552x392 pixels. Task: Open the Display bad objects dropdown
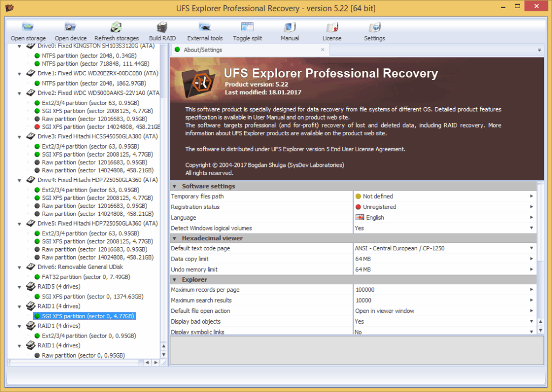point(532,321)
